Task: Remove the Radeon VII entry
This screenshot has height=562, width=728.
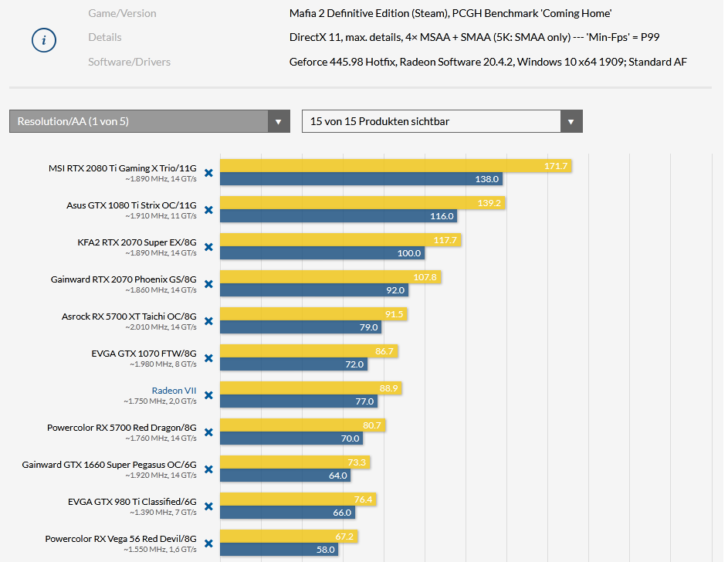Action: click(x=209, y=395)
